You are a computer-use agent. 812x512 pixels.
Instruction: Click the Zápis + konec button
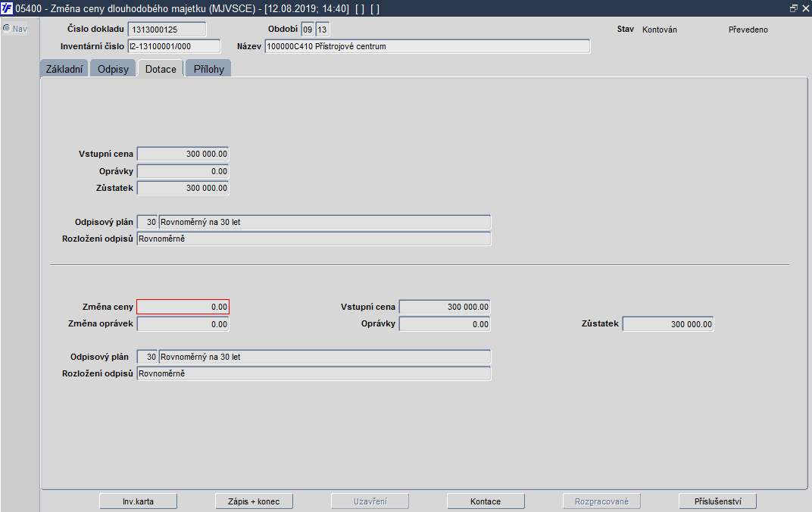tap(254, 501)
